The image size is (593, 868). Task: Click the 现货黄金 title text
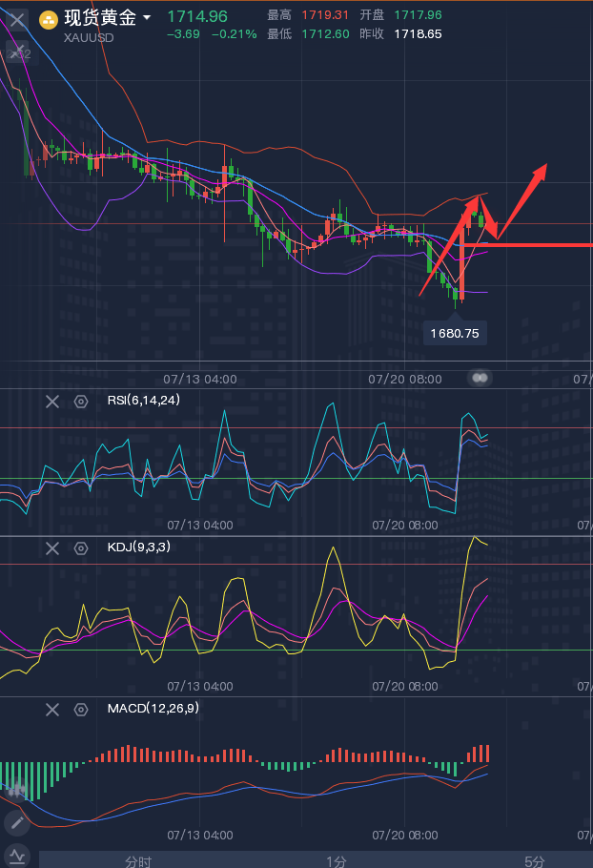pyautogui.click(x=100, y=18)
